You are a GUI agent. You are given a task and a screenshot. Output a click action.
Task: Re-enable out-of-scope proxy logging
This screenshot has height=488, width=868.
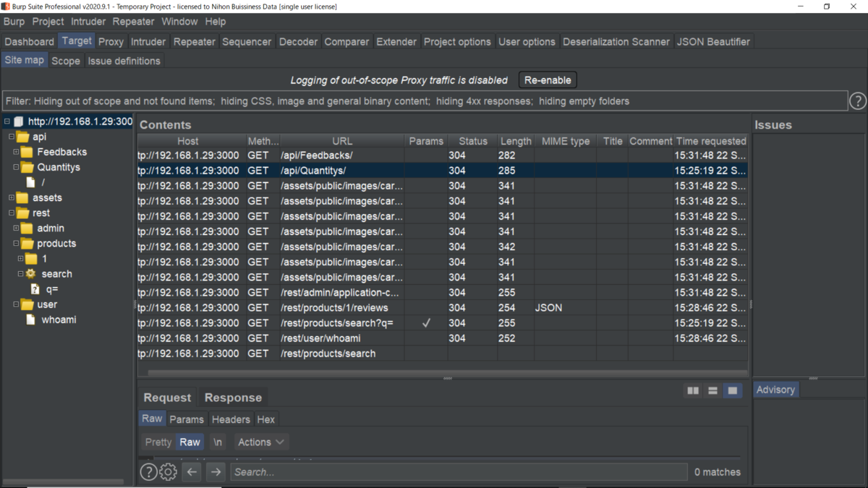[548, 80]
